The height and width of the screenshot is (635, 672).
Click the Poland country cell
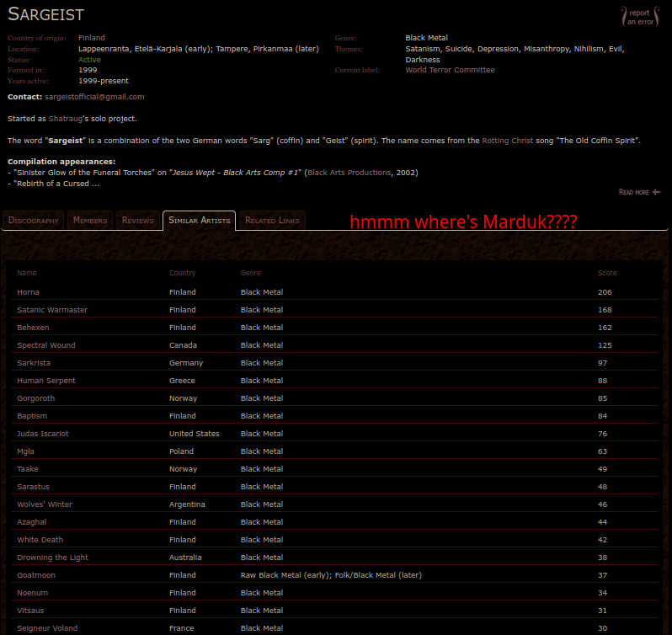pos(181,451)
